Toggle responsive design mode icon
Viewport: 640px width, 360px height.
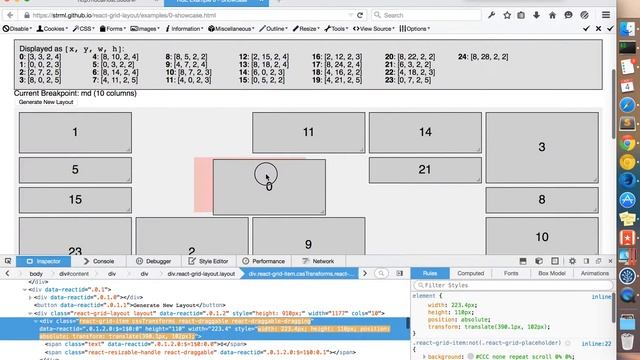(x=555, y=261)
